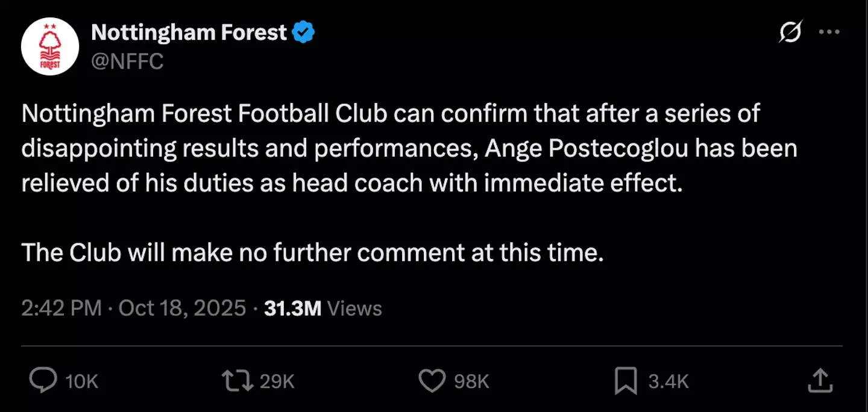Screen dimensions: 868x412
Task: Click the 29K reposts count
Action: (277, 381)
